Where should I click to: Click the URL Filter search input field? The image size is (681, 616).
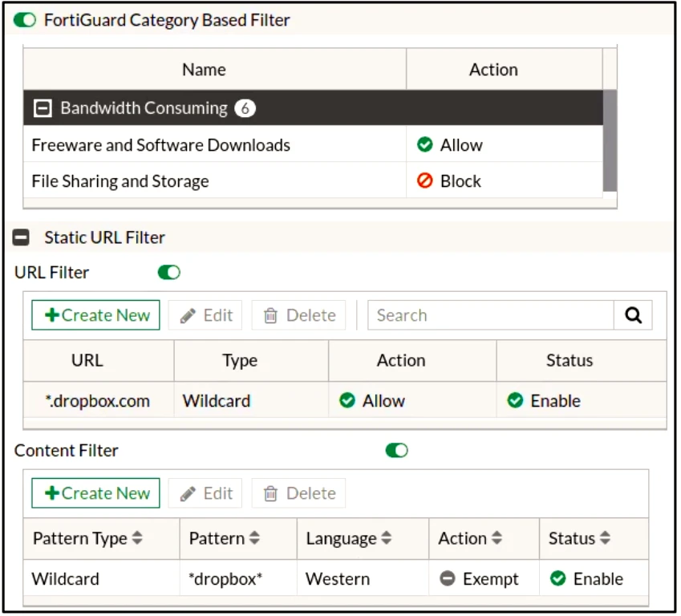click(x=489, y=315)
